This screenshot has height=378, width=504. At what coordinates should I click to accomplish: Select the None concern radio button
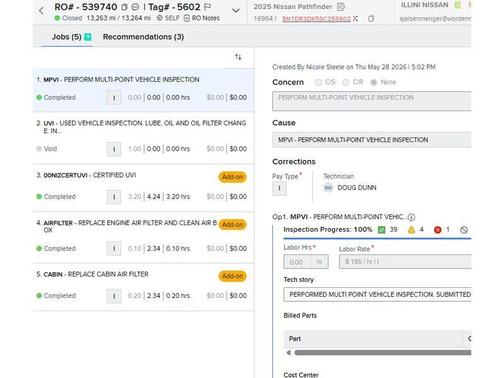[x=374, y=82]
